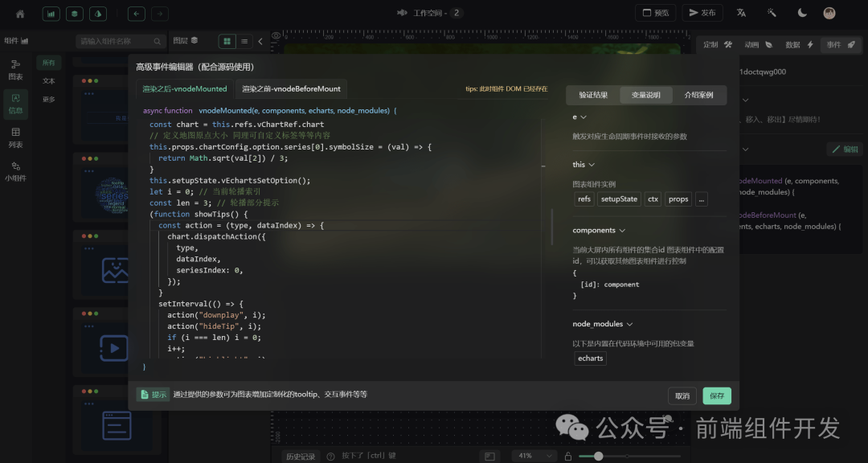This screenshot has height=463, width=868.
Task: Click the 提示 hint label
Action: pos(154,395)
